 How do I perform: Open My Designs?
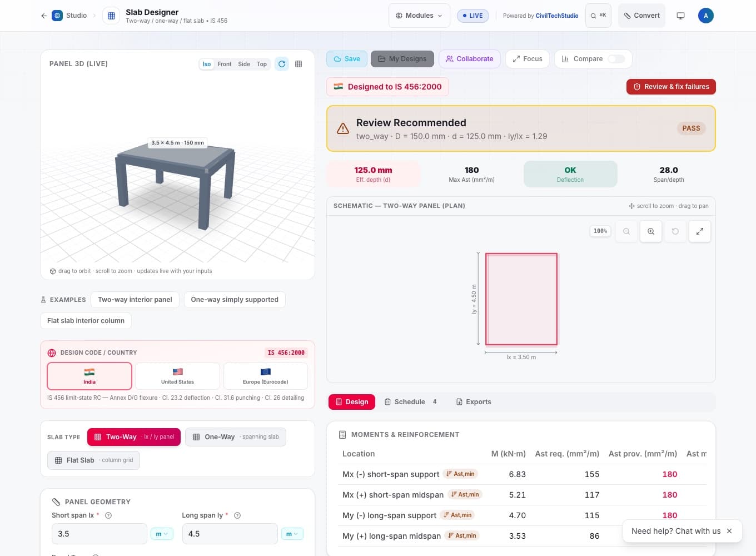click(x=402, y=59)
